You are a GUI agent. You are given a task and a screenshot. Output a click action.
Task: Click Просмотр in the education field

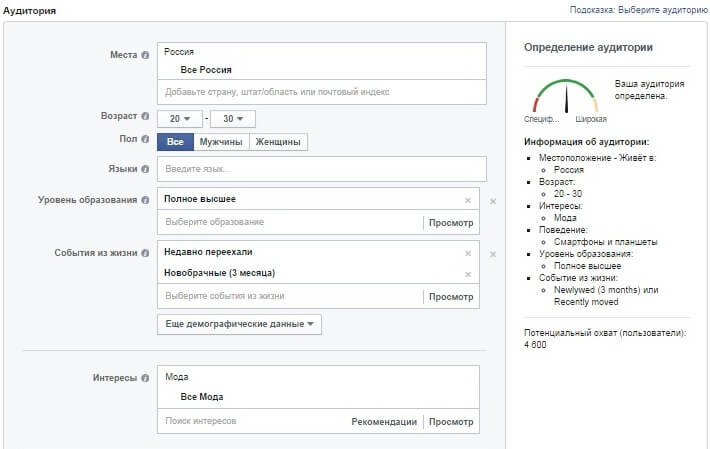coord(451,222)
